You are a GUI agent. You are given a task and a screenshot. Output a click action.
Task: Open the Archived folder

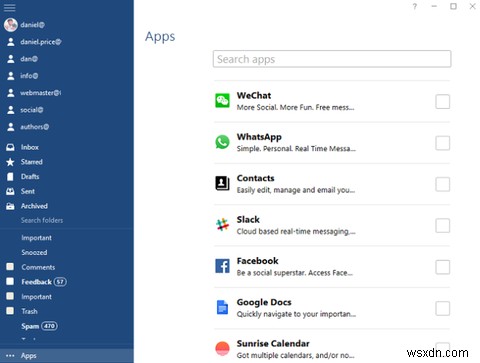click(34, 206)
